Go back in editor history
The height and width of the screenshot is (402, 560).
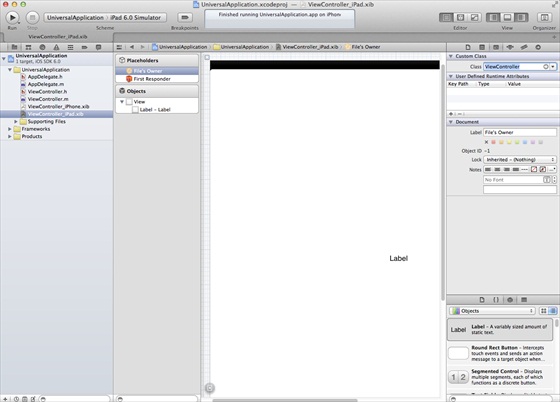click(x=132, y=47)
